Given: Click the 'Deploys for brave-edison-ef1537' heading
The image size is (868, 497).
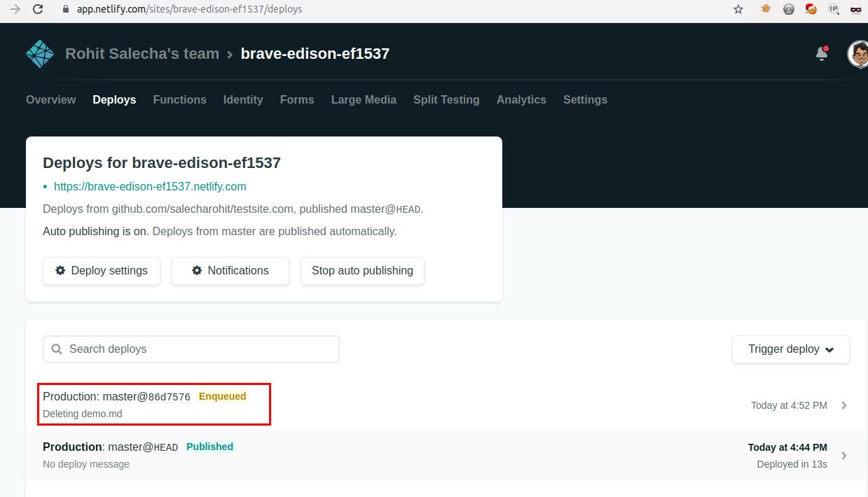Looking at the screenshot, I should [162, 163].
